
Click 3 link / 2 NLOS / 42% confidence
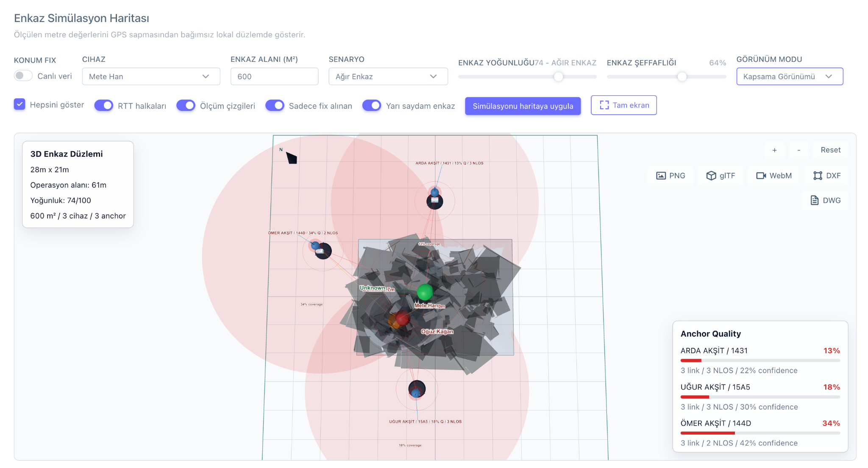[x=739, y=443]
